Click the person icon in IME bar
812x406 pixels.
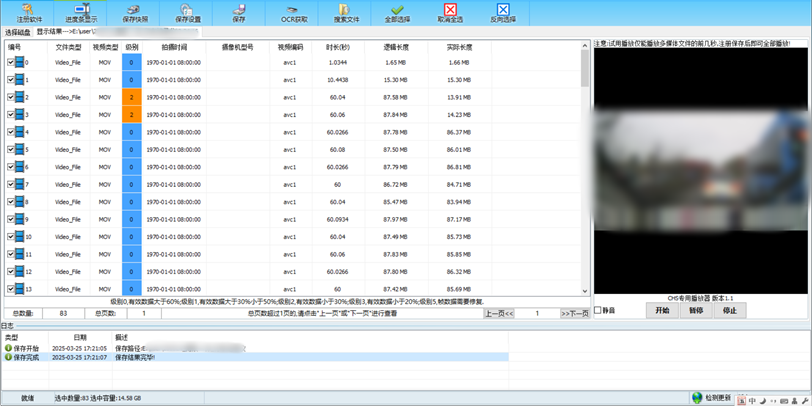tap(794, 400)
